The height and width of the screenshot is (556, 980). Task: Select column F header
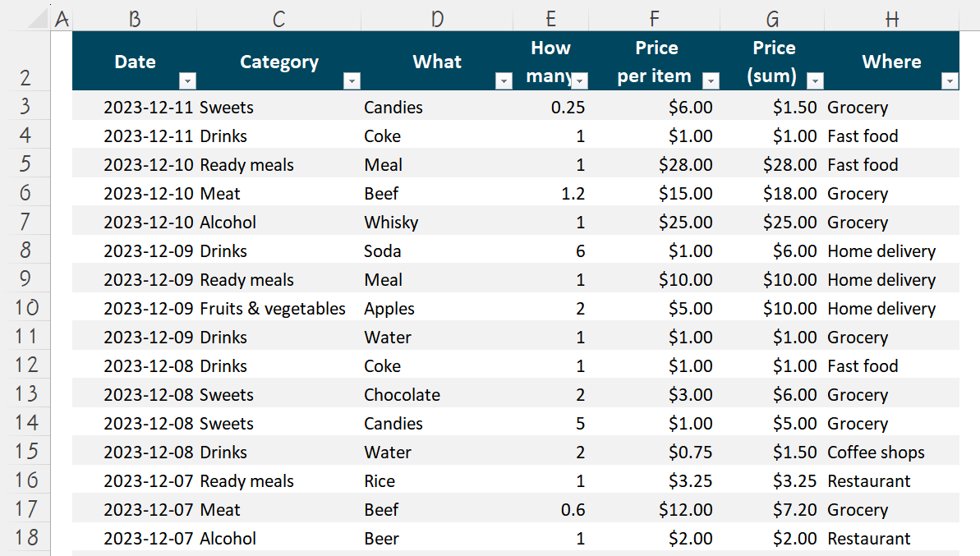(655, 19)
